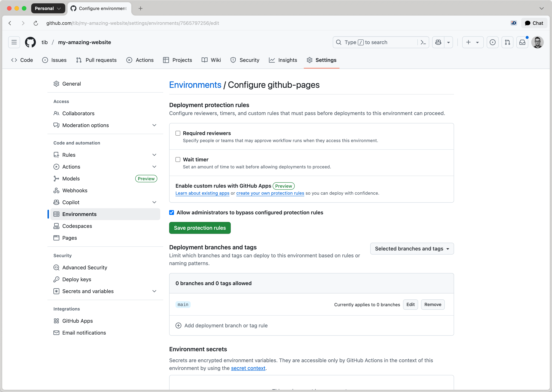Click the Copilot icon in the header

pos(438,42)
